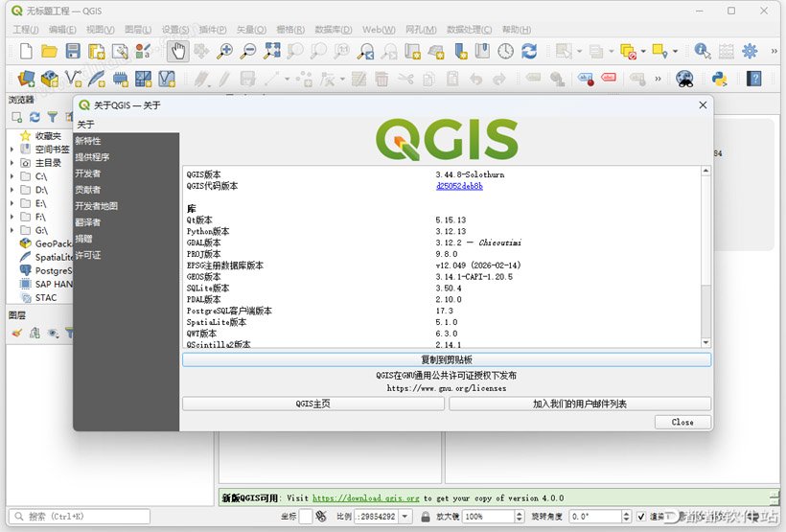This screenshot has width=786, height=532.
Task: Select the STAC item in Browser
Action: [x=46, y=298]
